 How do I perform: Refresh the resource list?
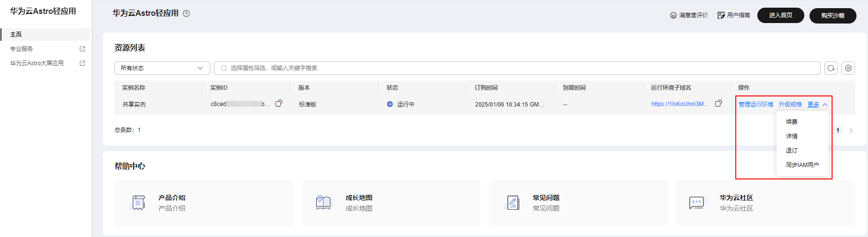(x=831, y=68)
